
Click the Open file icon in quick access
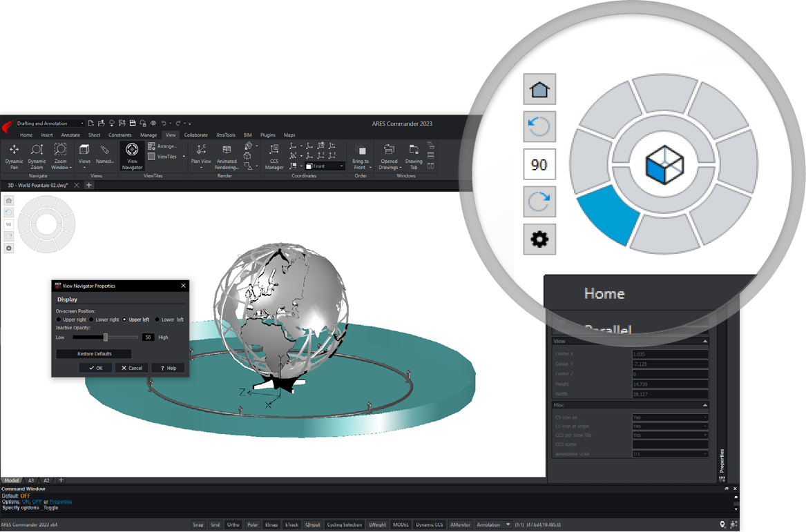point(102,124)
